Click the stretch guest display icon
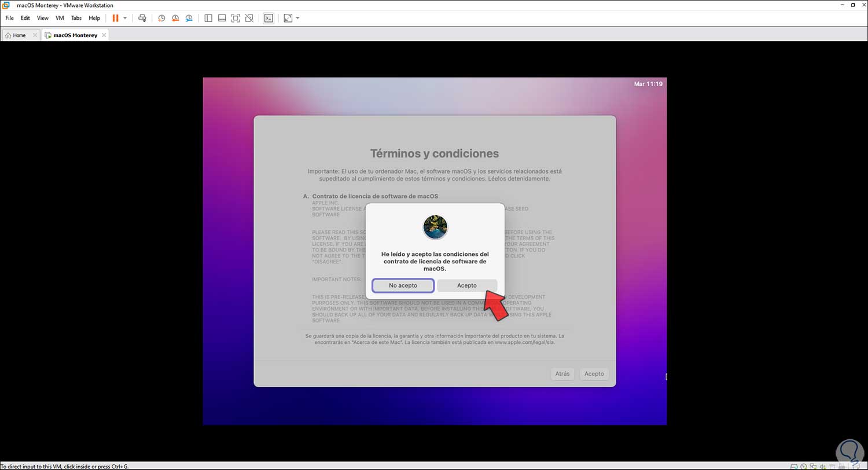Viewport: 868px width, 470px height. [288, 18]
